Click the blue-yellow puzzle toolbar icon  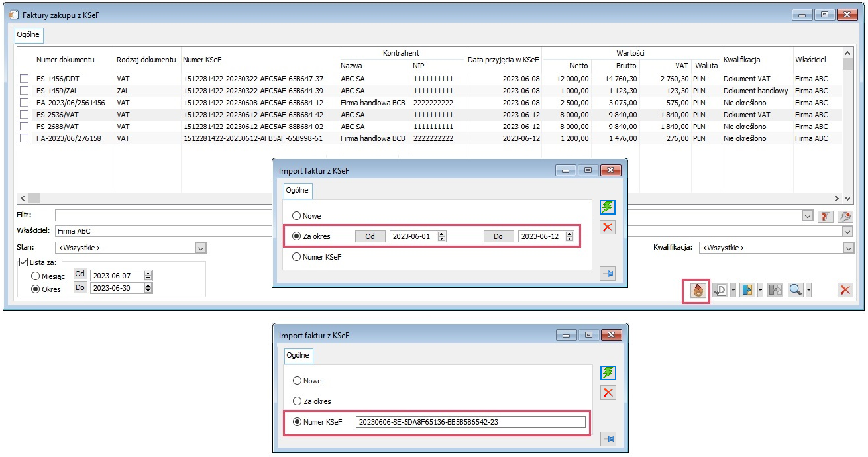click(x=747, y=290)
